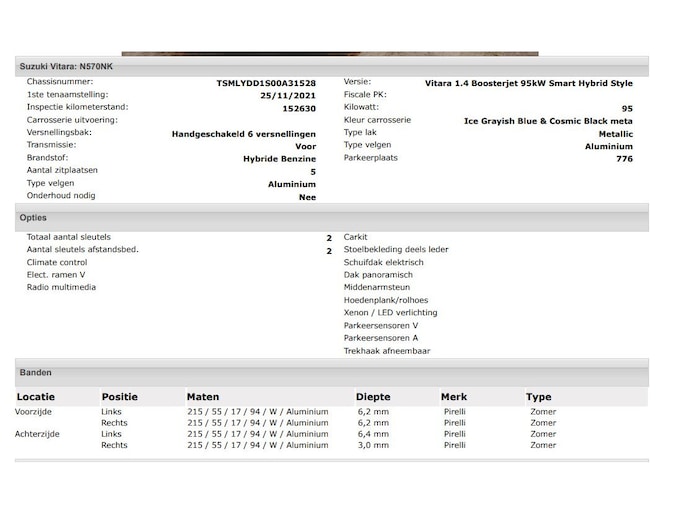Select the Ice Grayish Blue color value
This screenshot has height=513, width=685.
coord(548,121)
